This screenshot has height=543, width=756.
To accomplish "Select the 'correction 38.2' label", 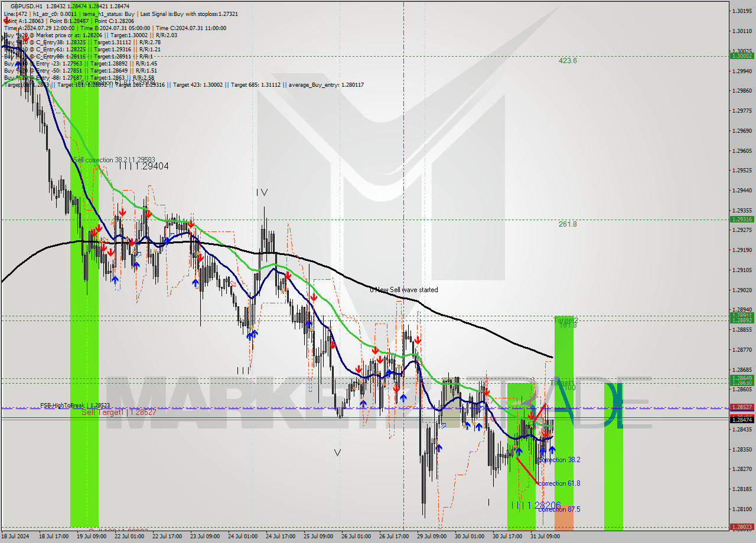I will point(559,460).
